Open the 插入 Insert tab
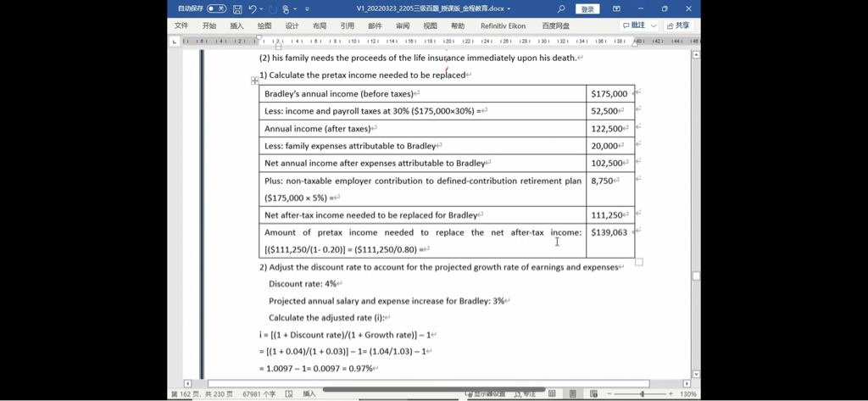Viewport: 868px width, 401px height. (237, 26)
